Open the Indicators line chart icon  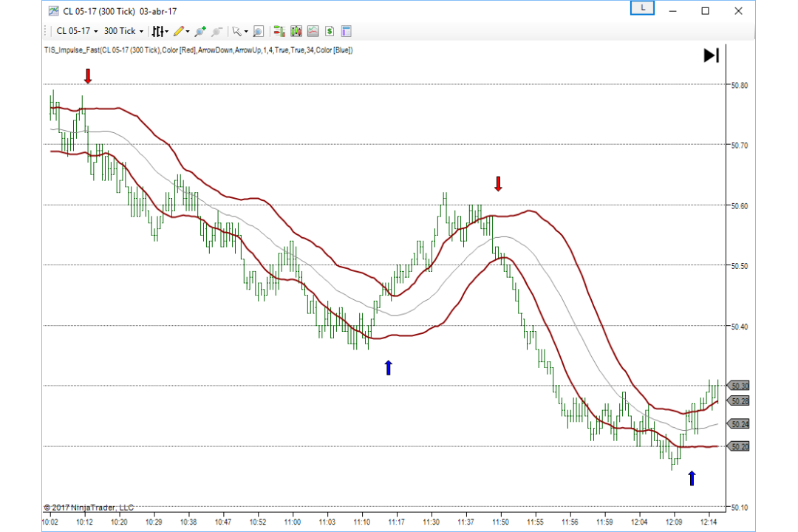313,31
